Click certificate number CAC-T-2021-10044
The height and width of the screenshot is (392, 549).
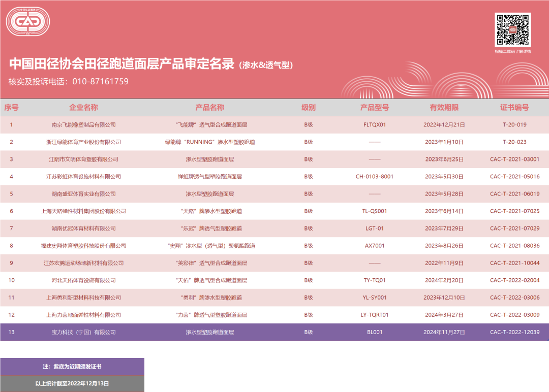pos(514,263)
